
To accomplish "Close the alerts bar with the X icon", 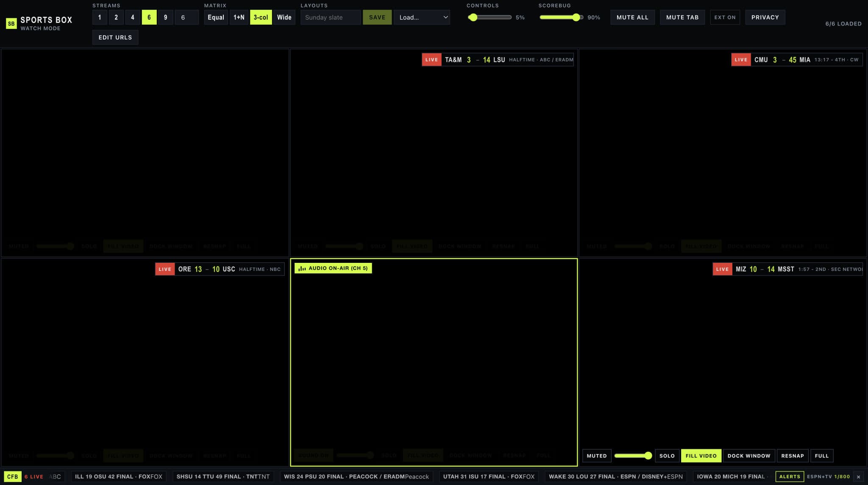I will click(858, 477).
